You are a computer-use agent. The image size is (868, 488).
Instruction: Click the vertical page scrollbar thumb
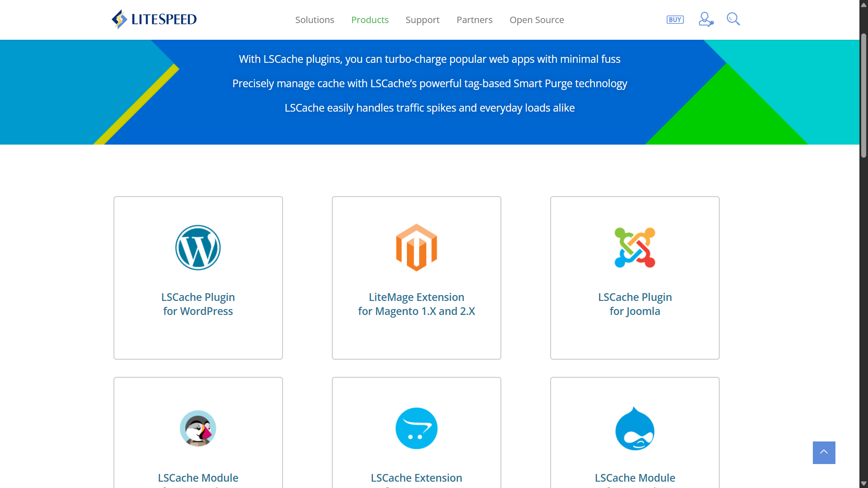point(863,95)
